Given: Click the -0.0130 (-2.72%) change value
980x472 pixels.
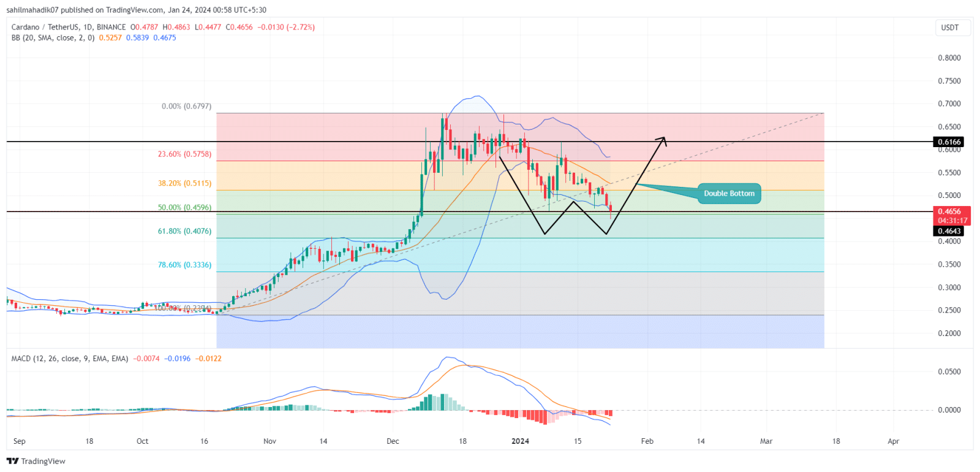Looking at the screenshot, I should (286, 27).
